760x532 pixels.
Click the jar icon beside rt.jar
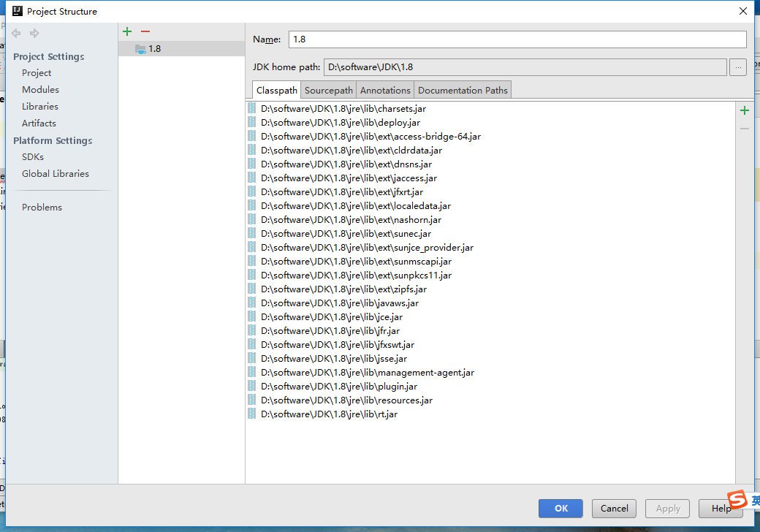coord(251,414)
